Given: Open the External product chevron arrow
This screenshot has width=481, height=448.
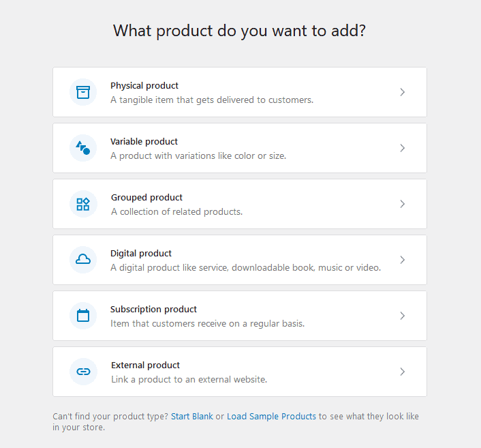Looking at the screenshot, I should [x=403, y=372].
